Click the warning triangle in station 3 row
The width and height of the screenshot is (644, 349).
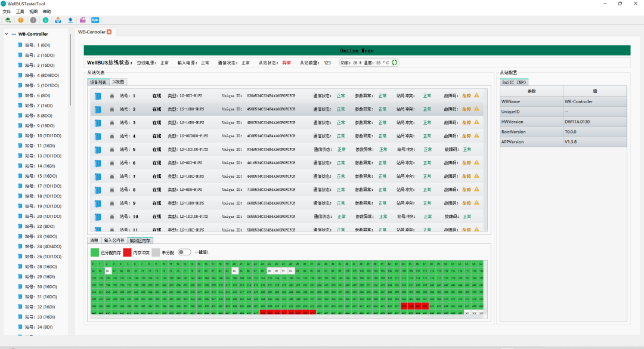click(x=476, y=122)
